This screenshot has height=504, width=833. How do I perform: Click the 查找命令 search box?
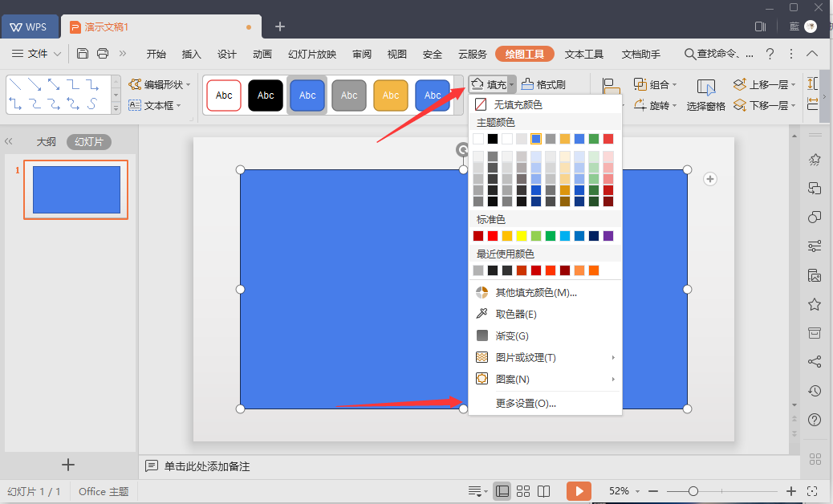718,54
